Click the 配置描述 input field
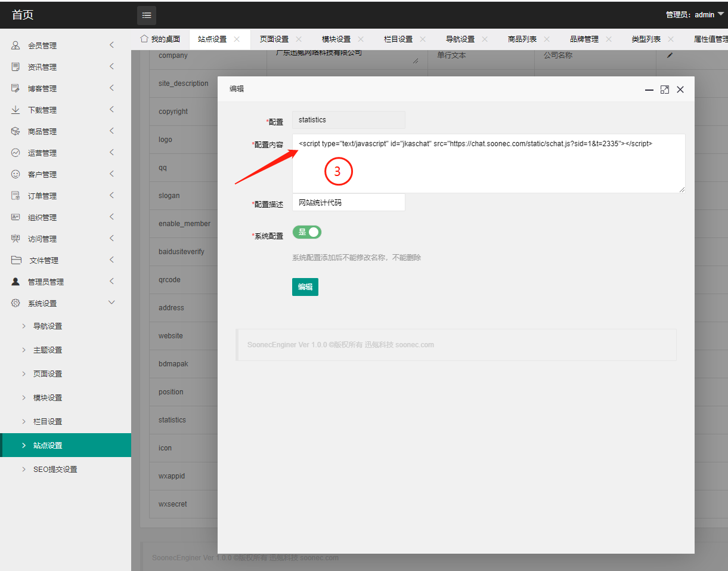 349,202
